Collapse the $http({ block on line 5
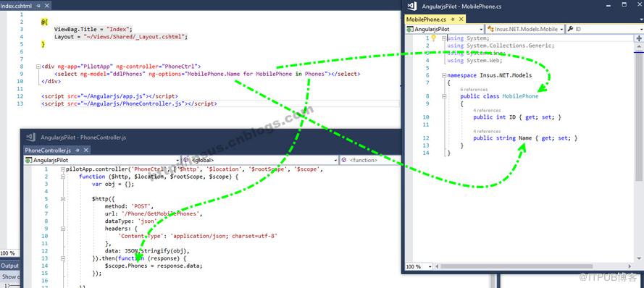Viewport: 644px width, 288px height. (63, 199)
